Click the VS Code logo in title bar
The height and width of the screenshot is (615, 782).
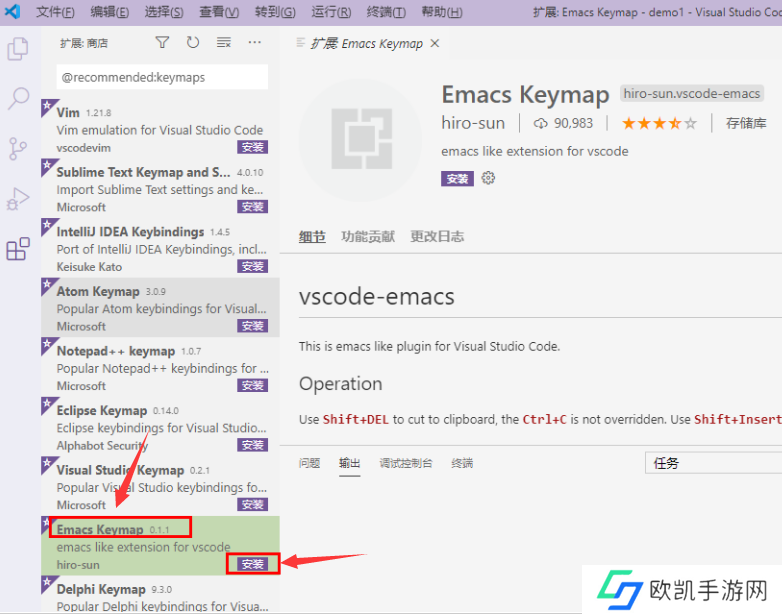12,11
